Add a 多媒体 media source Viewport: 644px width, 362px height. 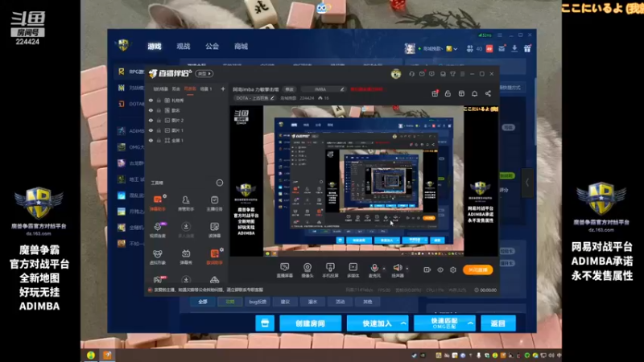(x=353, y=270)
